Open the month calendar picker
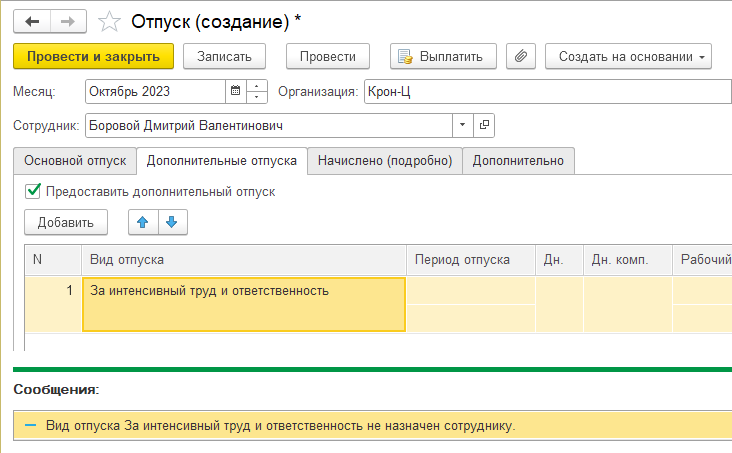This screenshot has width=732, height=453. coord(236,92)
